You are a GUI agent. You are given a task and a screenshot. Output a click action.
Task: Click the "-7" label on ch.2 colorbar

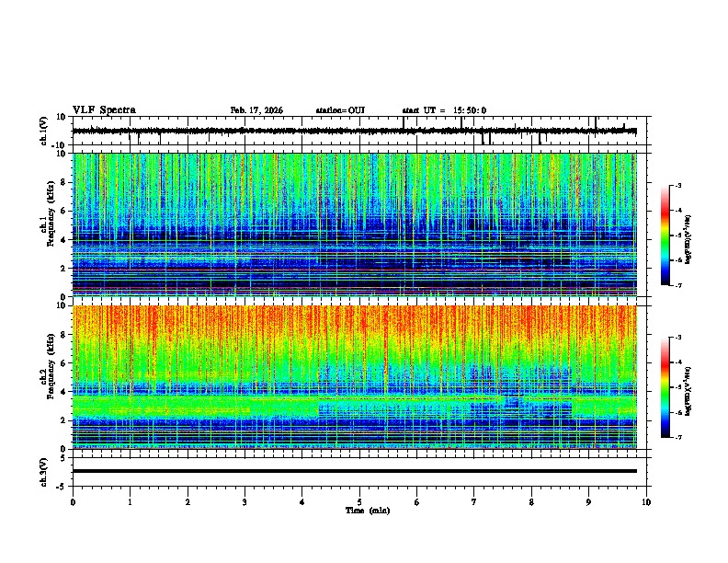click(678, 437)
